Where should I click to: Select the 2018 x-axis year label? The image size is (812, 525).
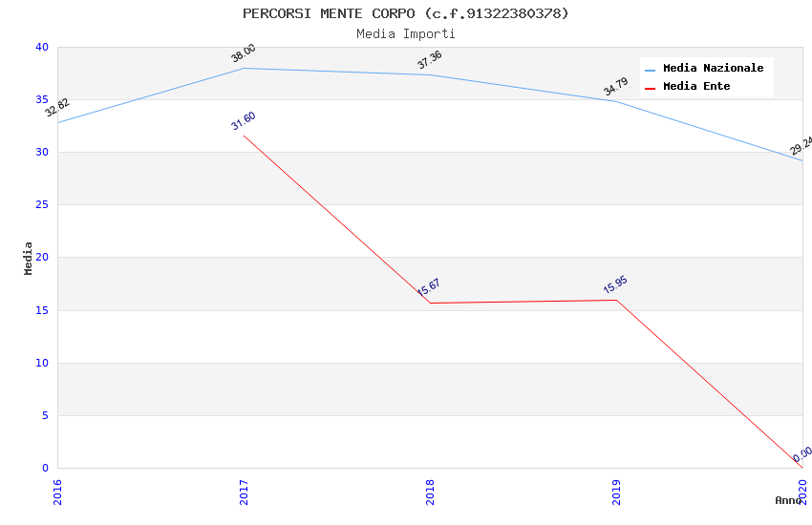coord(430,492)
